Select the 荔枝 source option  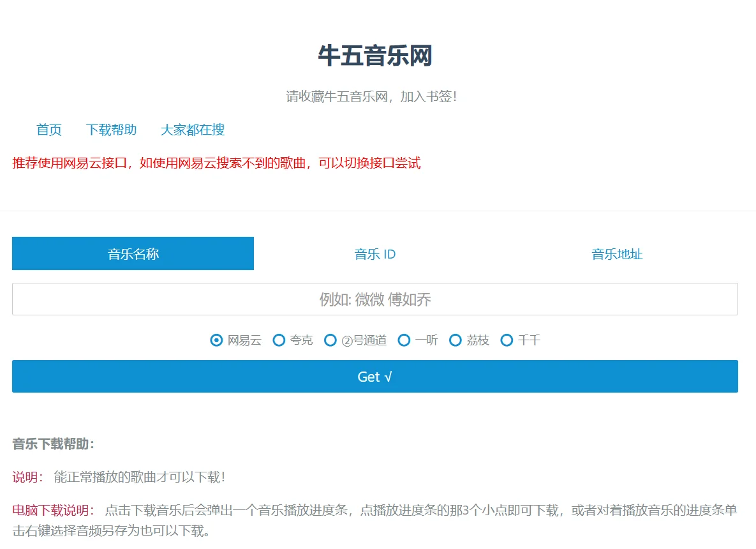point(455,340)
